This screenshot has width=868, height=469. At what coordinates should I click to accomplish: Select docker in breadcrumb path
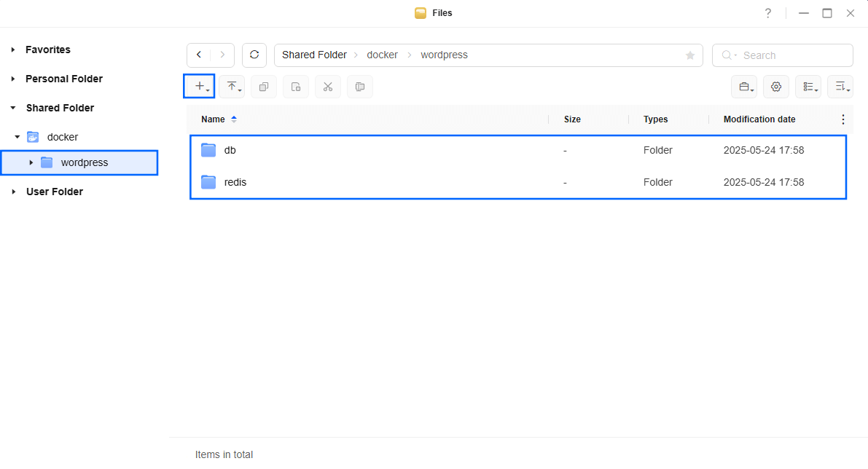coord(382,55)
